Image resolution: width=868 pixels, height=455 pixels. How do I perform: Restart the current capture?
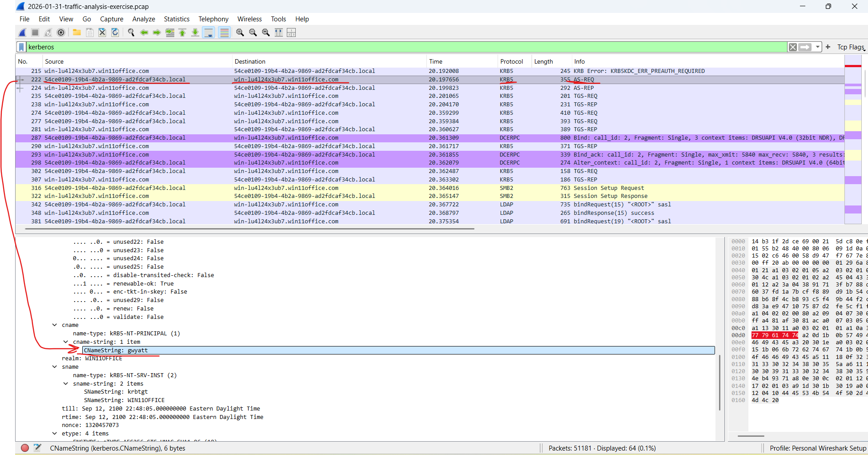coord(48,32)
